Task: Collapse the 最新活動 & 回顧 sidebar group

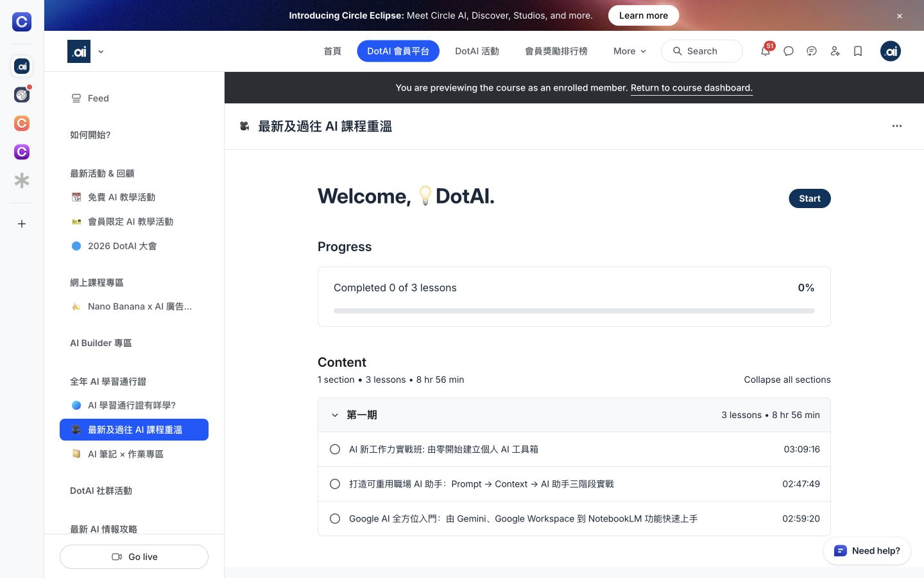Action: tap(102, 173)
